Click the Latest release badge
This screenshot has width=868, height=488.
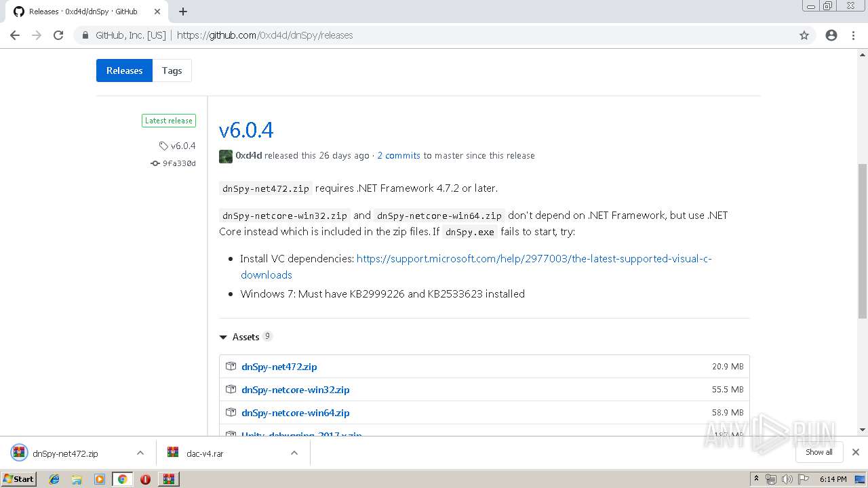(169, 121)
